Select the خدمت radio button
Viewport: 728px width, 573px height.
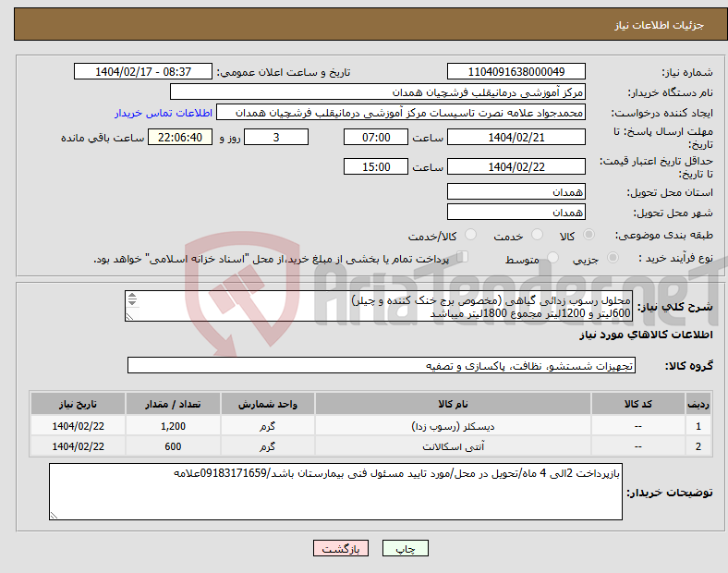tap(537, 235)
